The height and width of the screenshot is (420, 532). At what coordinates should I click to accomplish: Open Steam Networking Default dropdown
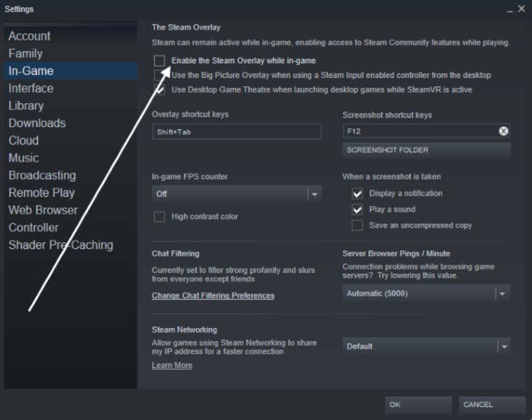tap(426, 346)
